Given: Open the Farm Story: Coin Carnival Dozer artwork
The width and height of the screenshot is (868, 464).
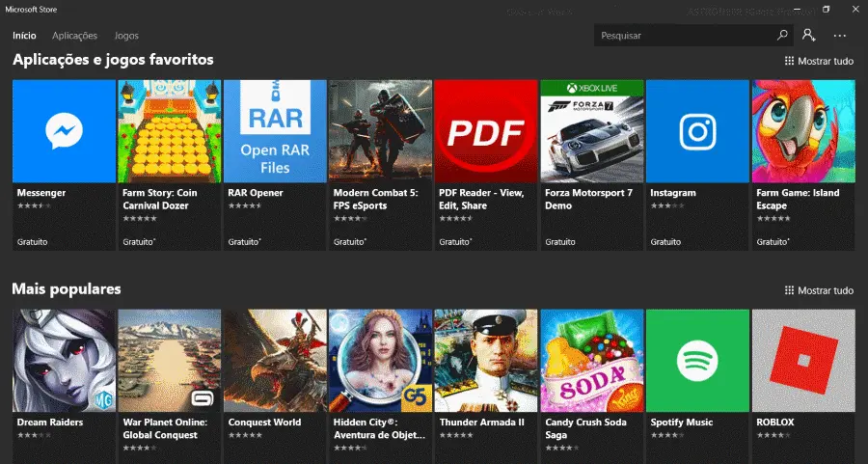Looking at the screenshot, I should coord(170,131).
